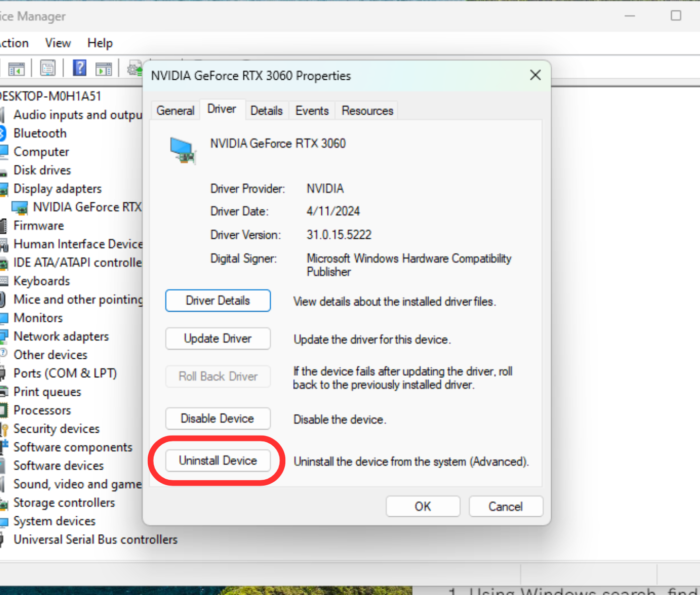Switch to the General tab

tap(175, 111)
